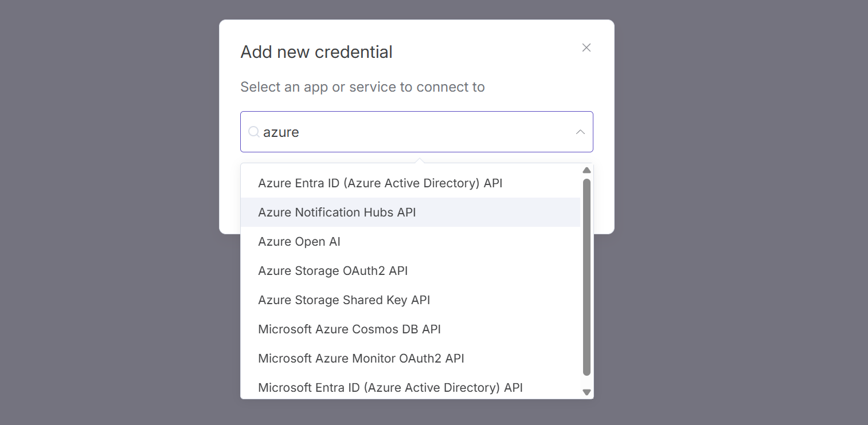Select Microsoft Azure Cosmos DB API

[410, 329]
